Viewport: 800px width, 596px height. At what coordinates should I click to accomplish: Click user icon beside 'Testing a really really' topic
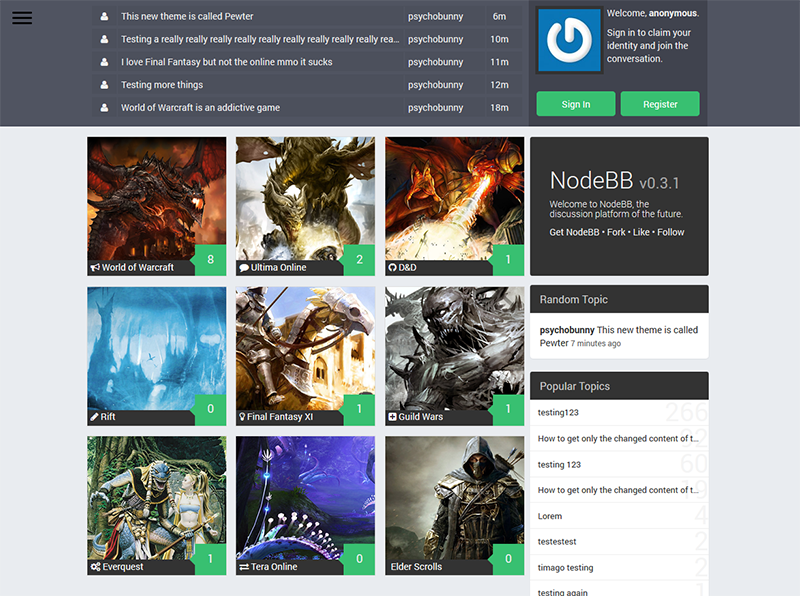pos(104,39)
